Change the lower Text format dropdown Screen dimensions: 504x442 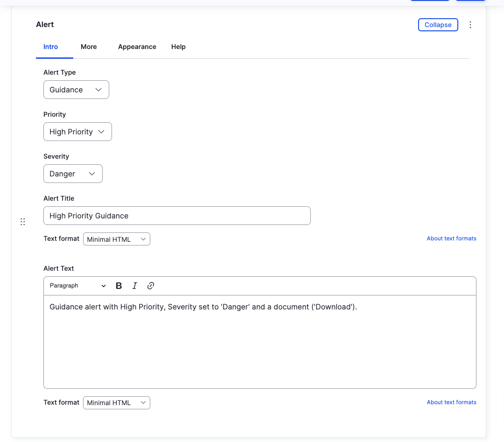tap(116, 402)
